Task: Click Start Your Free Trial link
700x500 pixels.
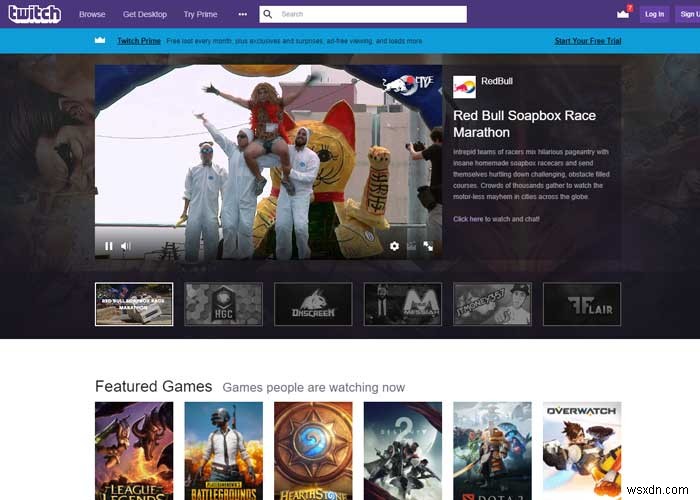Action: pyautogui.click(x=588, y=41)
